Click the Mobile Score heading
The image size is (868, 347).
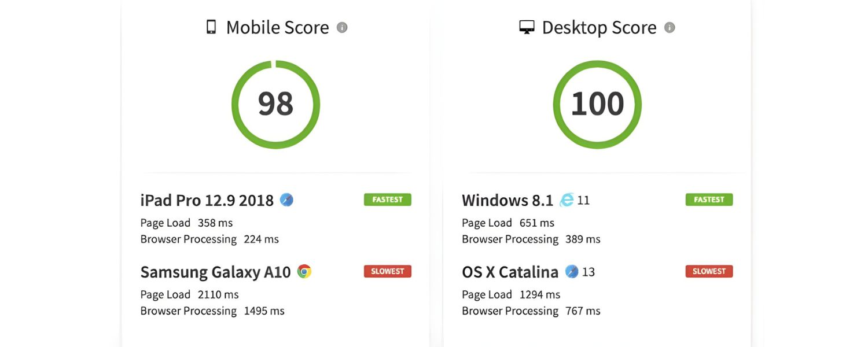pos(277,27)
